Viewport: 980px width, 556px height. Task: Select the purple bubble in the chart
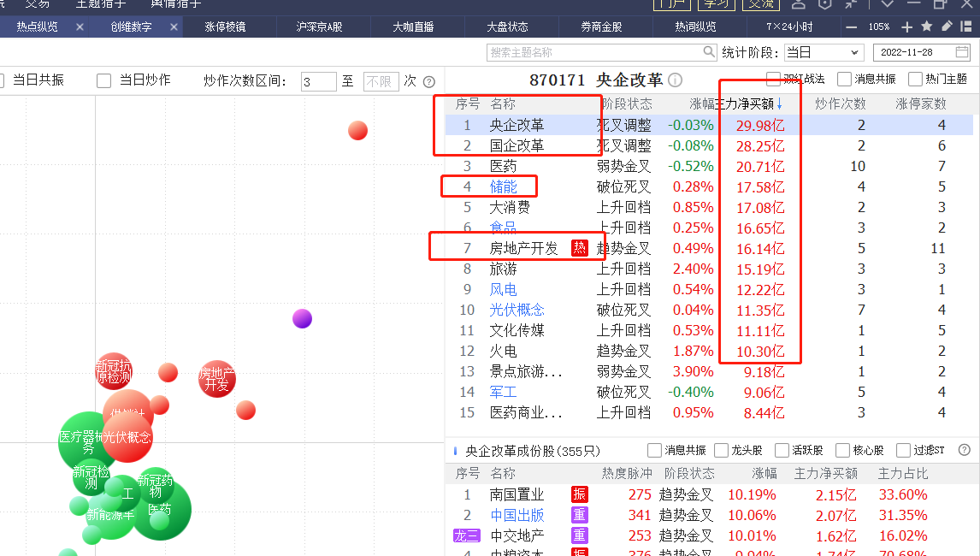[x=302, y=318]
